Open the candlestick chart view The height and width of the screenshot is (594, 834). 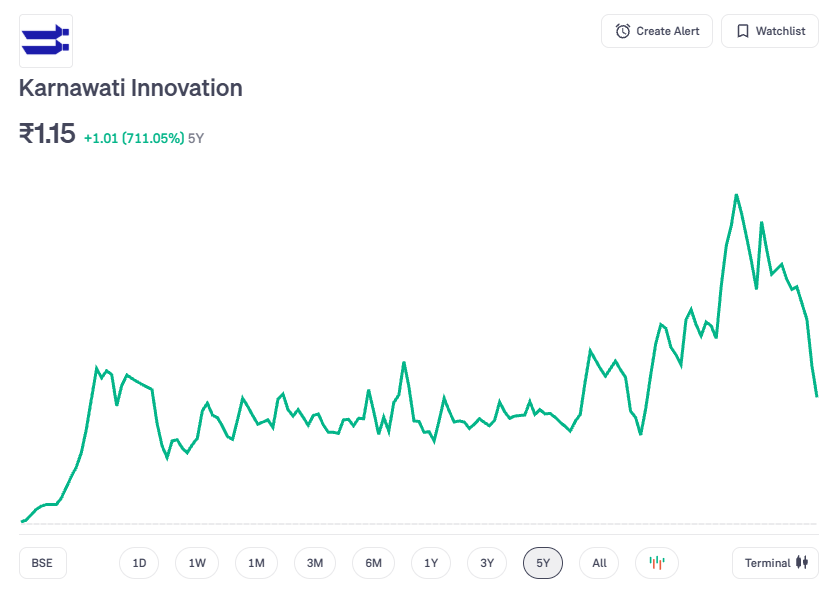(657, 563)
